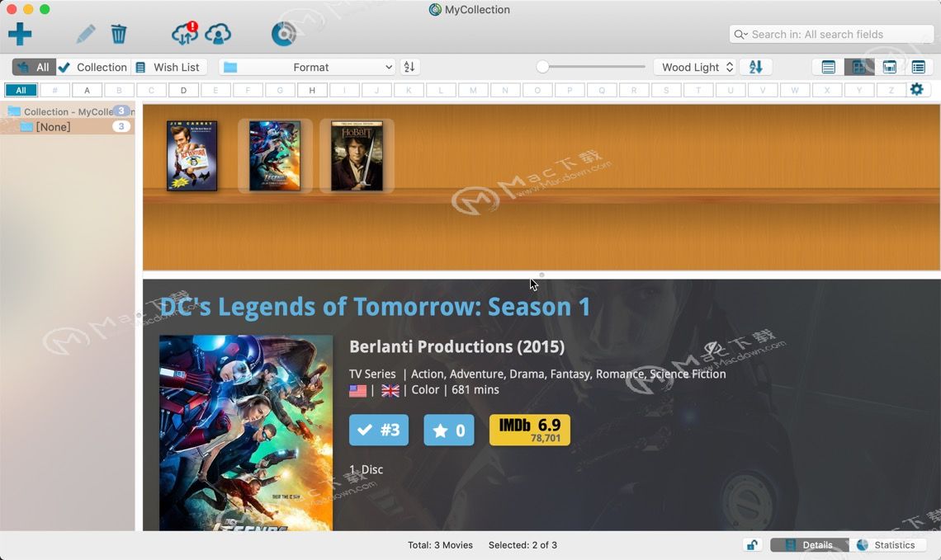This screenshot has width=941, height=560.
Task: Open alphabet bar settings gear
Action: click(x=916, y=90)
